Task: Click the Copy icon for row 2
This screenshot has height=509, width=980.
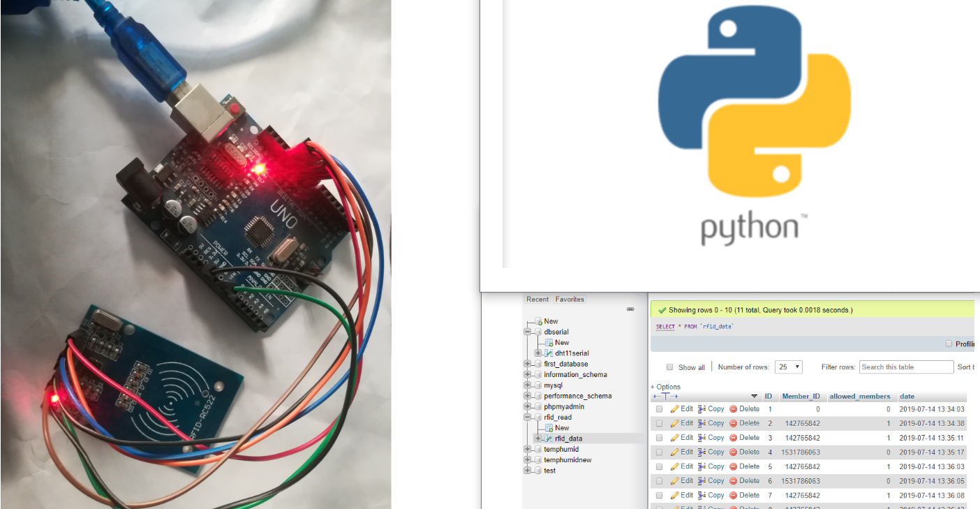Action: [x=701, y=422]
